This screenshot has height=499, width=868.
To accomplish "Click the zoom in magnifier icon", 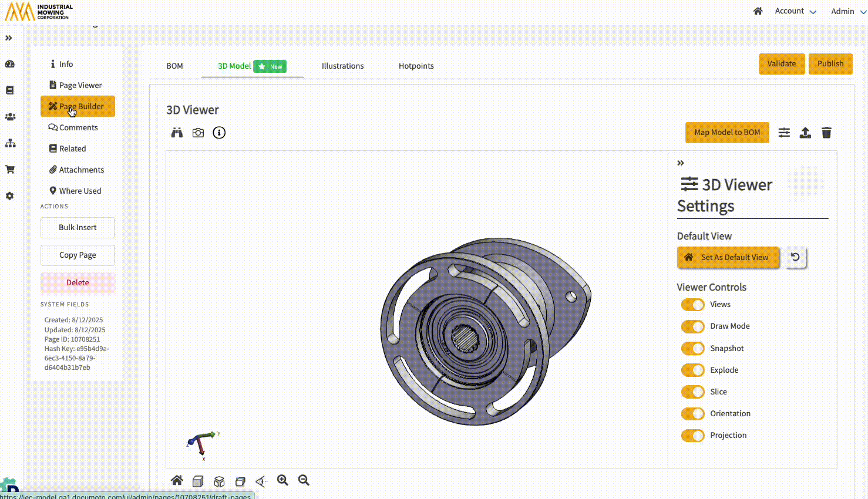I will (x=282, y=480).
